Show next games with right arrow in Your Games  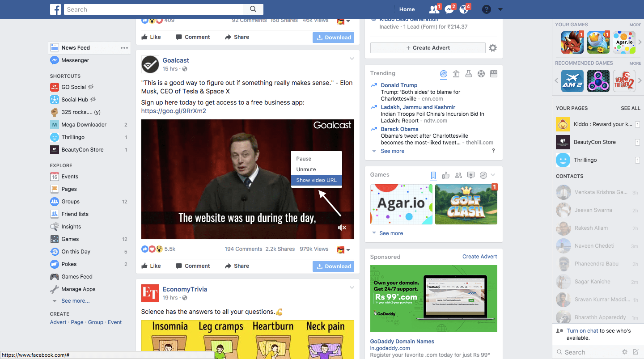(640, 42)
